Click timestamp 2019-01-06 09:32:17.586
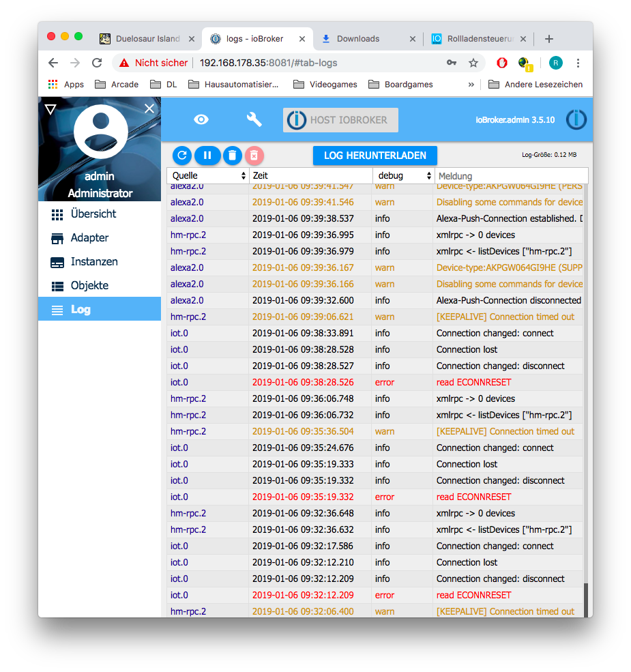 (303, 546)
